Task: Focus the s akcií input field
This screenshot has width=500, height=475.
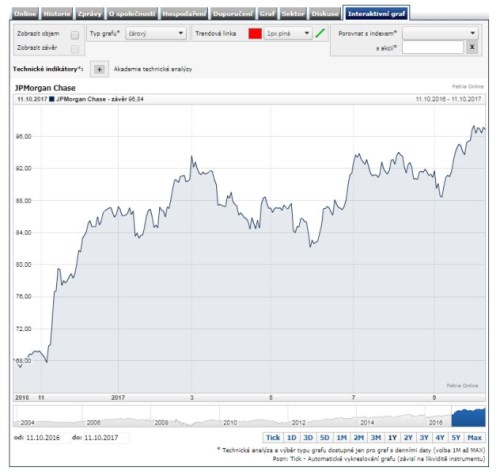Action: [x=433, y=47]
